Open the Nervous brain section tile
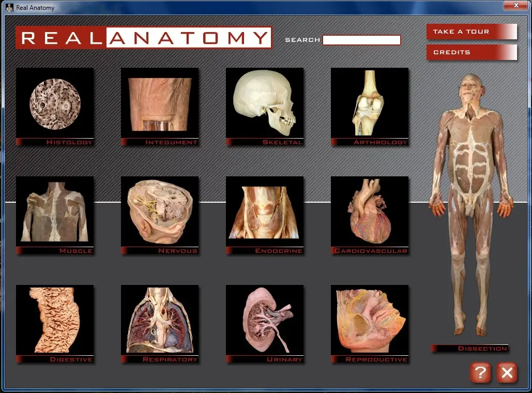The height and width of the screenshot is (393, 532). (x=160, y=215)
